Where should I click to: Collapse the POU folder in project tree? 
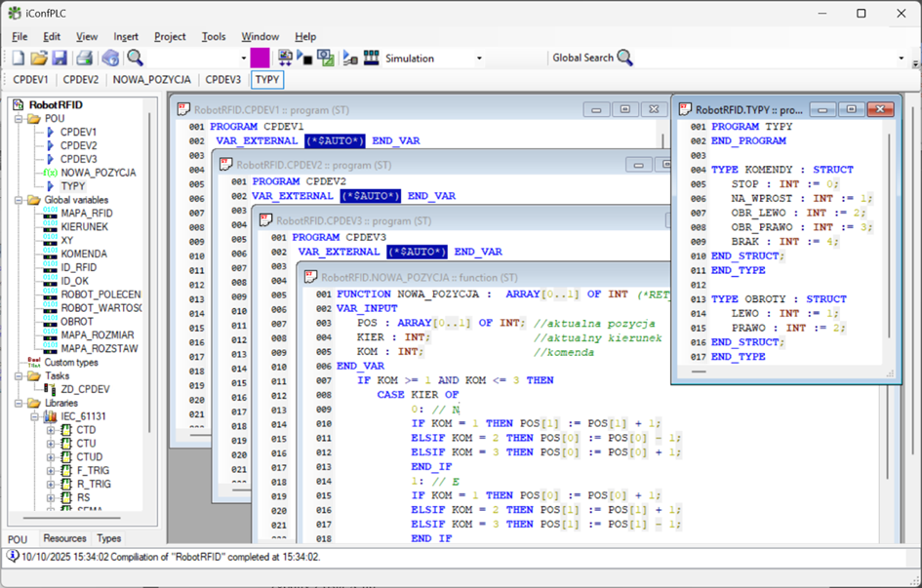click(x=20, y=119)
